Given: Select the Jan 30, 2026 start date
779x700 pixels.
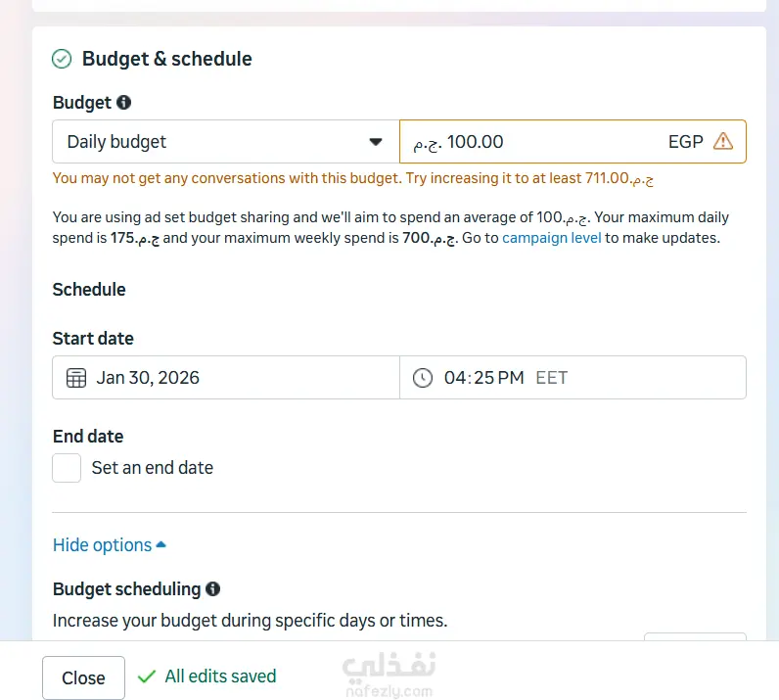Looking at the screenshot, I should click(x=148, y=377).
